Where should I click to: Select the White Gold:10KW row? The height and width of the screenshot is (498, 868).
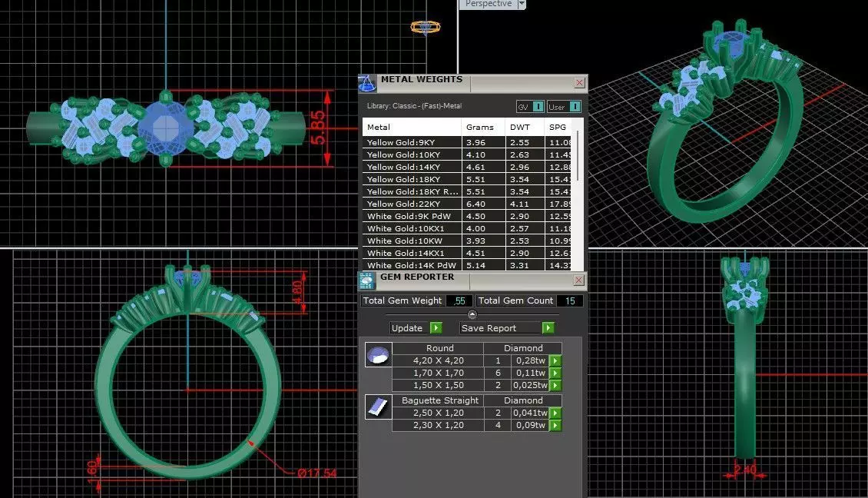(467, 241)
